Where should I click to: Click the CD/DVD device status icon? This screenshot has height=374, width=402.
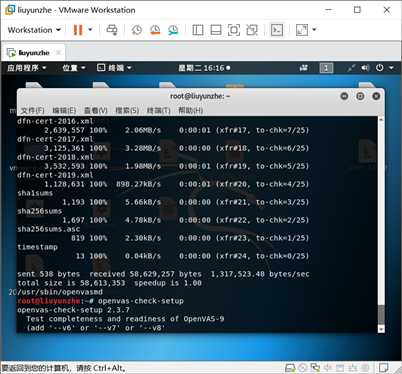(303, 368)
